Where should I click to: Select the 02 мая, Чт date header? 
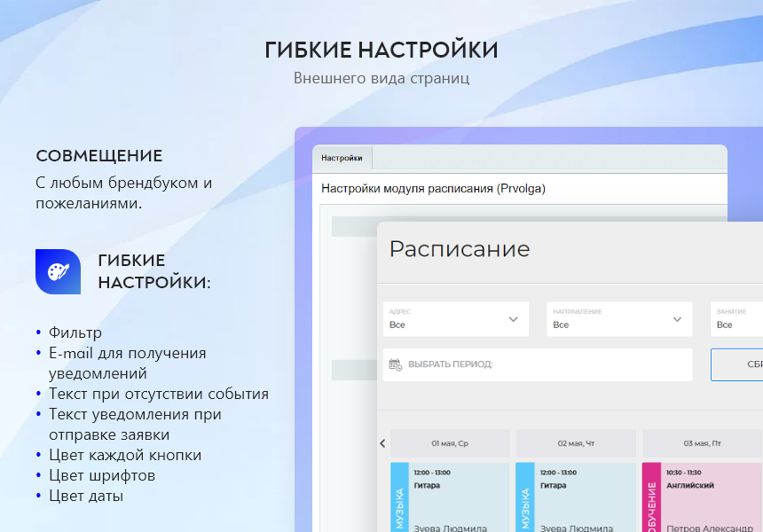[576, 443]
